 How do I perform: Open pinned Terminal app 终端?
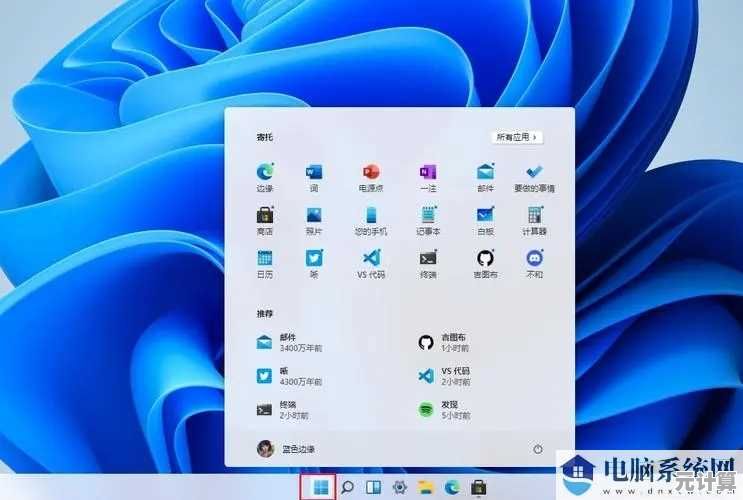(428, 264)
